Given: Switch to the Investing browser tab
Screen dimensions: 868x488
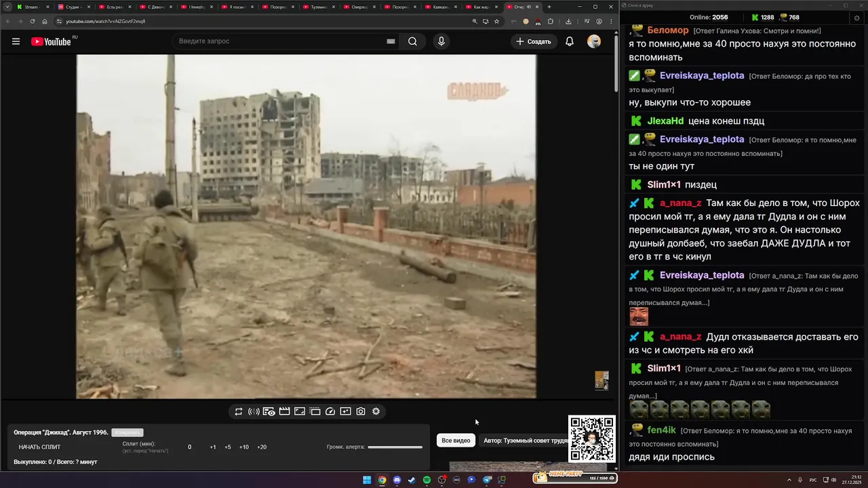Looking at the screenshot, I should click(x=197, y=7).
